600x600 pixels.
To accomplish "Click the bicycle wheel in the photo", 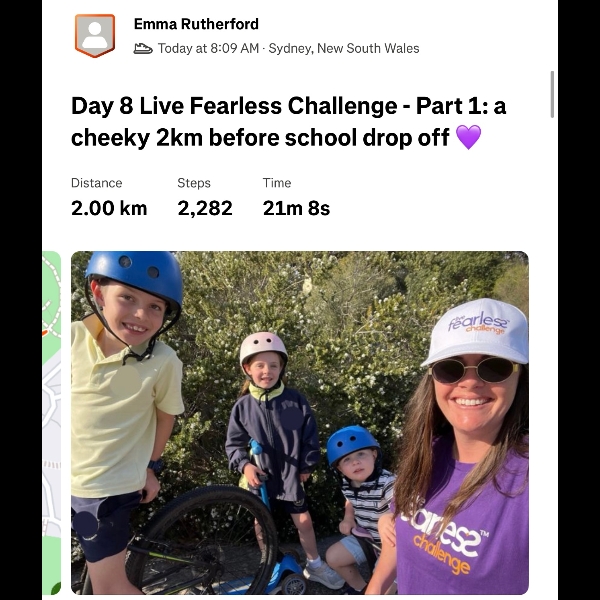I will click(x=208, y=540).
